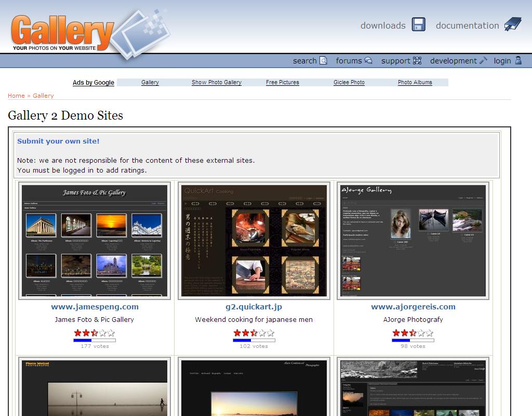Open the forums menu item

(349, 61)
